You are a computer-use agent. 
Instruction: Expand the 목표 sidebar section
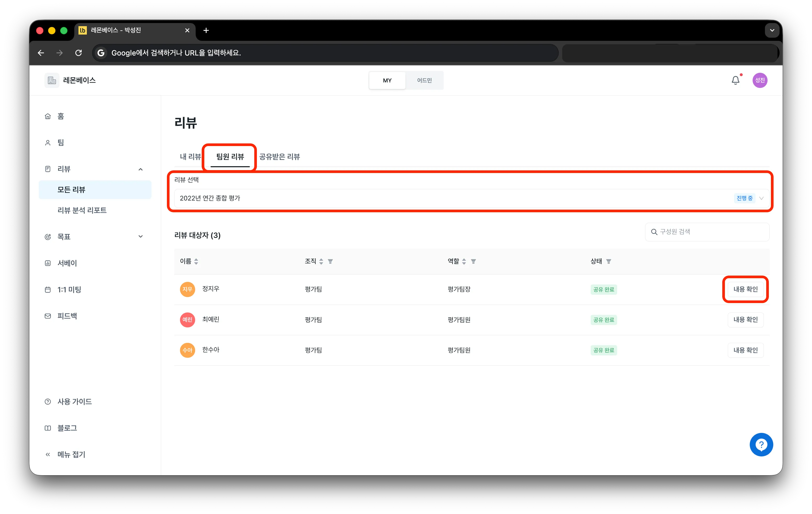tap(141, 237)
